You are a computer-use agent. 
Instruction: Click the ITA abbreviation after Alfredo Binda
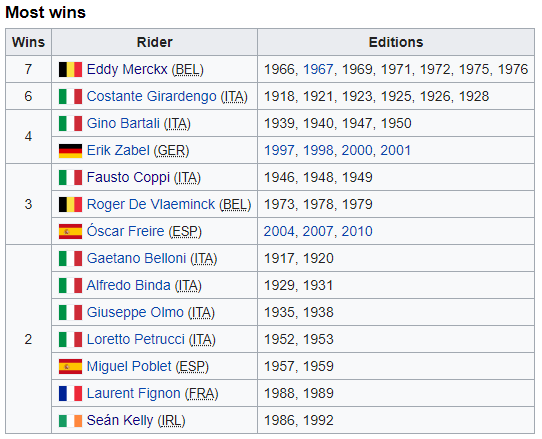click(x=188, y=286)
